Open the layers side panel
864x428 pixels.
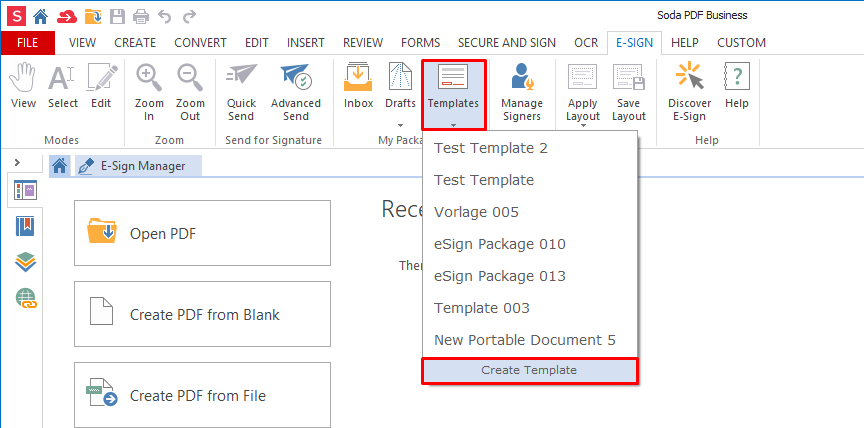[x=25, y=262]
